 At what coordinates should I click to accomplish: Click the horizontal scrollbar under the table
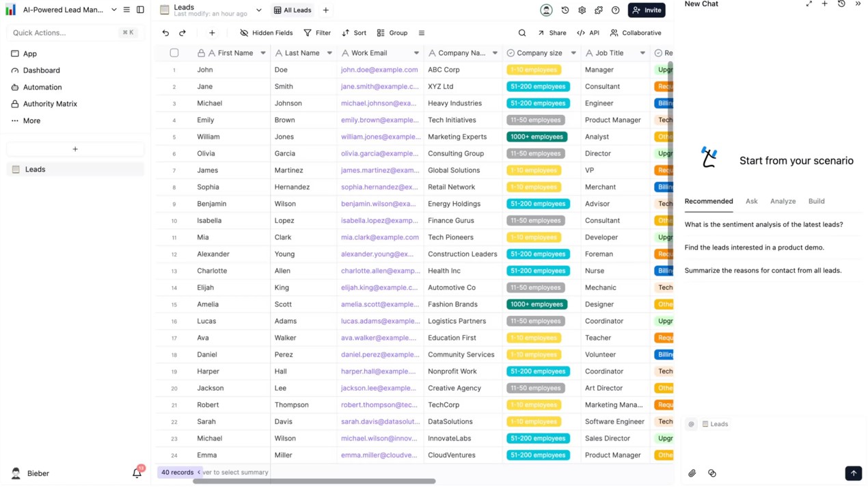click(314, 481)
